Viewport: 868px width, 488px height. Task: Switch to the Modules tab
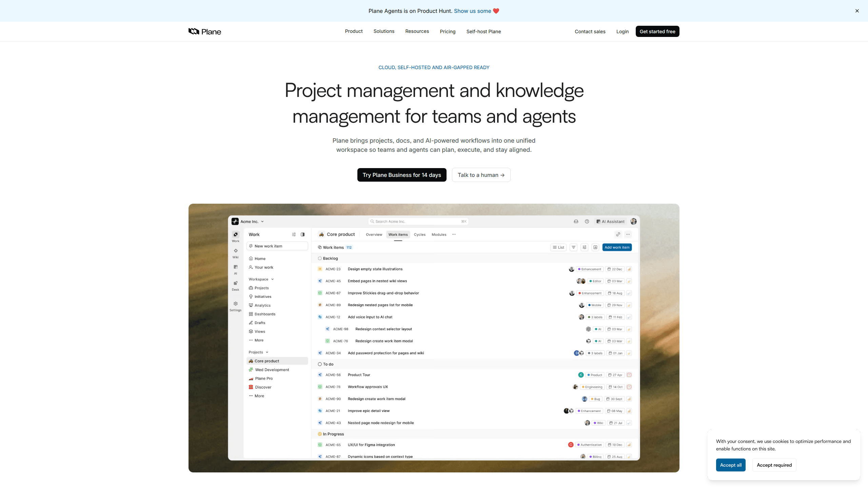click(x=439, y=235)
